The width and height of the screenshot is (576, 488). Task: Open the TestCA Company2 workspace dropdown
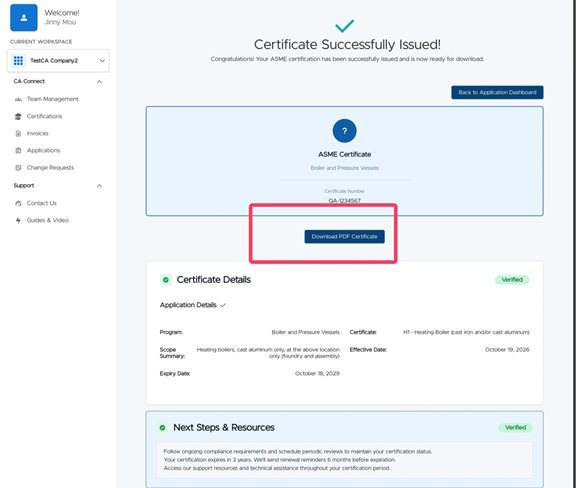(58, 61)
